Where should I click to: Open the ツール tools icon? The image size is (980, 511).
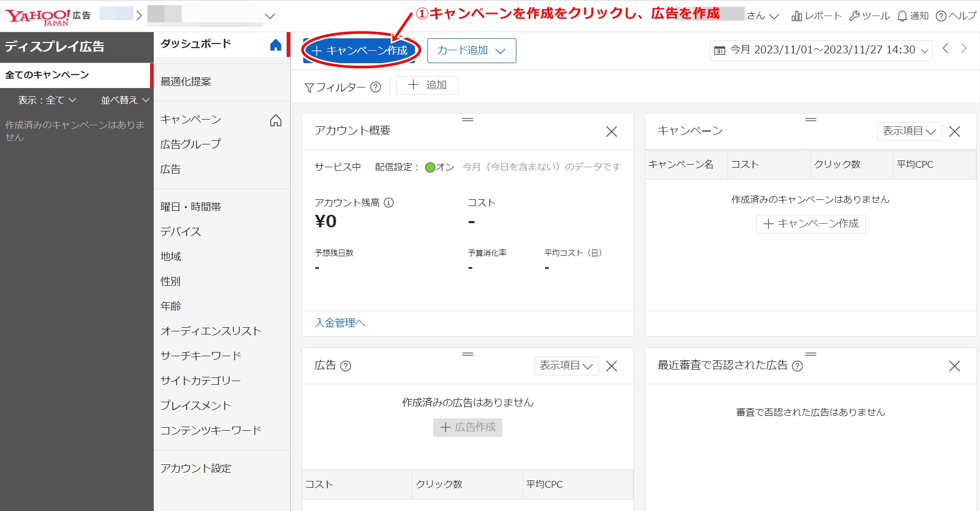coord(856,16)
